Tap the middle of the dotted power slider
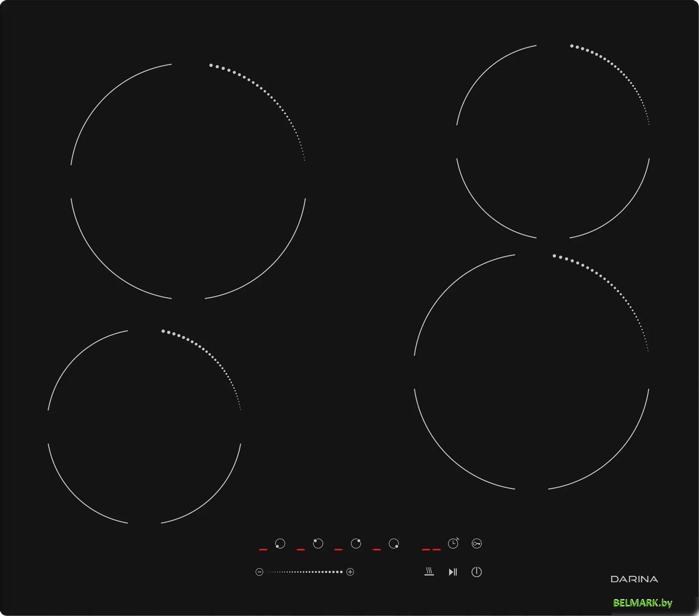Viewport: 699px width, 616px height. [x=305, y=572]
